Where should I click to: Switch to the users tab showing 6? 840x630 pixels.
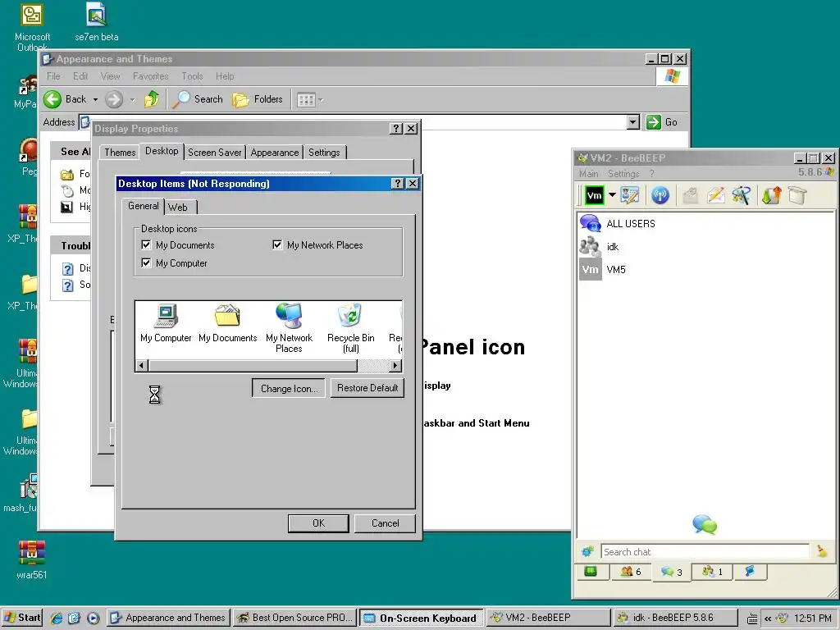[631, 572]
